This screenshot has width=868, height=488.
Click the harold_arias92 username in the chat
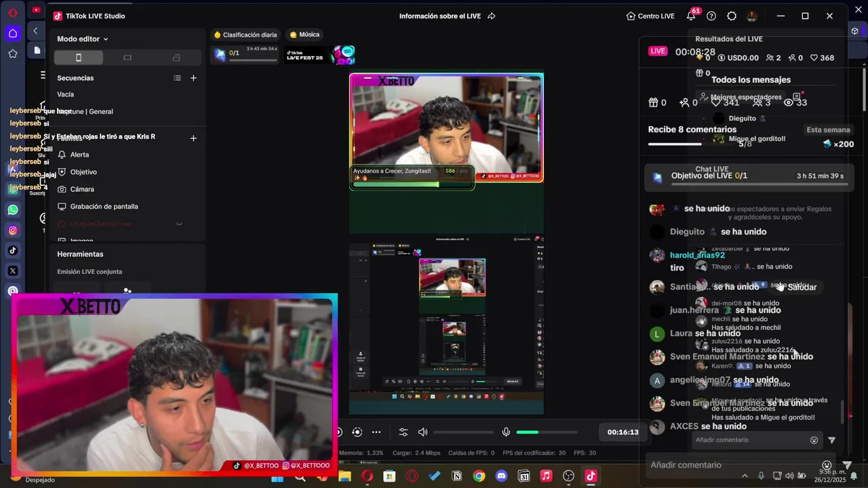coord(697,255)
